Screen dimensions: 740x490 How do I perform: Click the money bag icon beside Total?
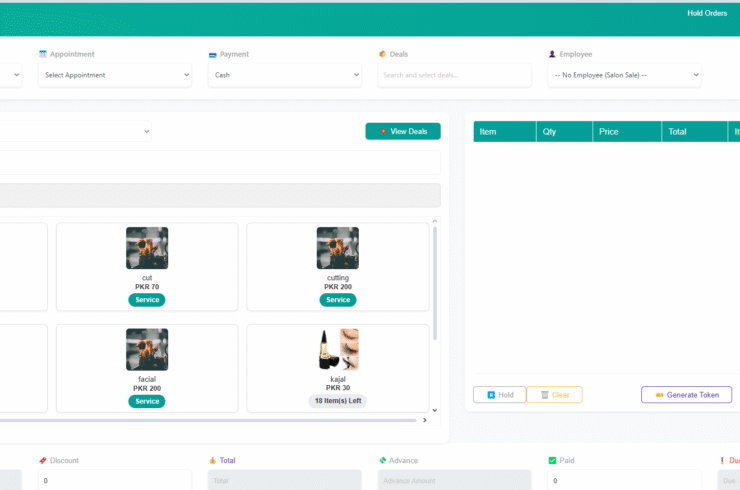[x=212, y=460]
